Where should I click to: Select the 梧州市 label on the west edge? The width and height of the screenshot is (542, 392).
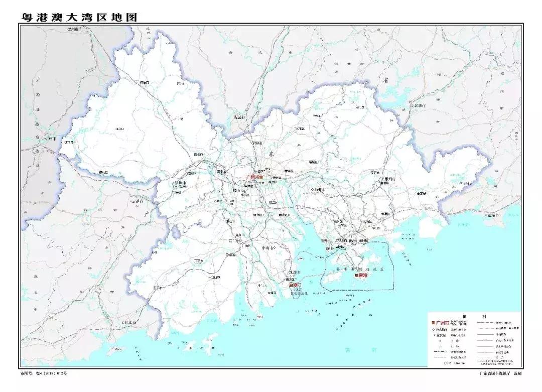click(50, 138)
